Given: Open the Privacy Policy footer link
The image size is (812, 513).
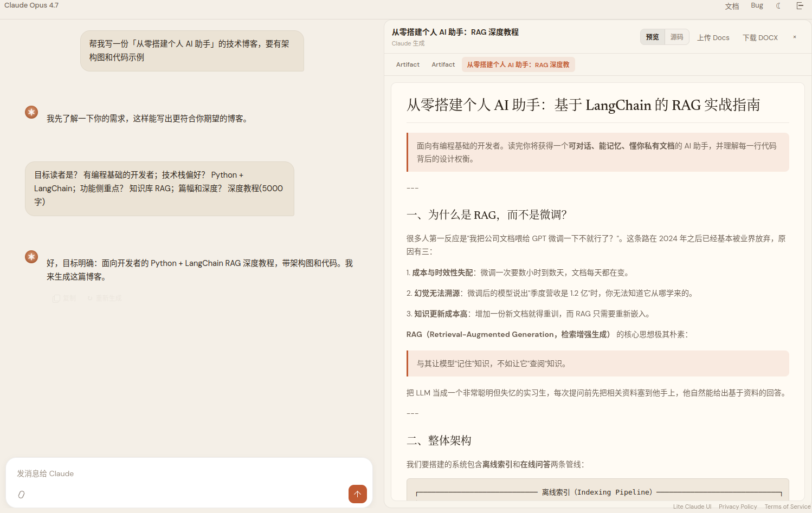Looking at the screenshot, I should 738,507.
